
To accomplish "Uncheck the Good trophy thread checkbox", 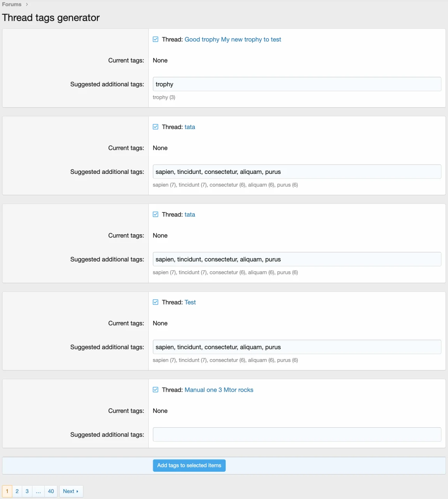I will point(155,39).
